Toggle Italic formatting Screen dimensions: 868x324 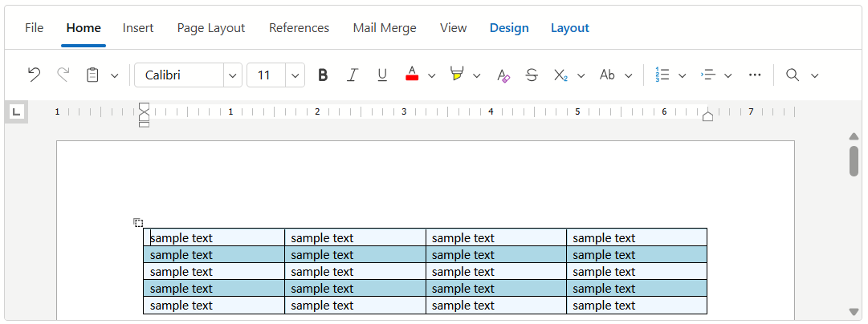352,75
